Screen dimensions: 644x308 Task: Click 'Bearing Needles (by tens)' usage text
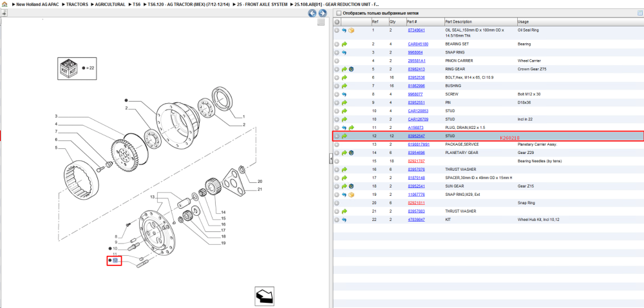[x=539, y=161]
